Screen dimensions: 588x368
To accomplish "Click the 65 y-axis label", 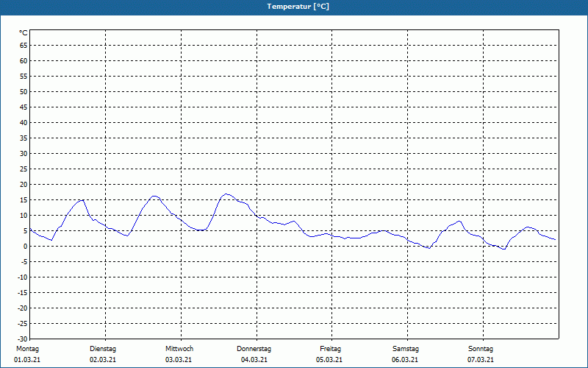I will [24, 46].
